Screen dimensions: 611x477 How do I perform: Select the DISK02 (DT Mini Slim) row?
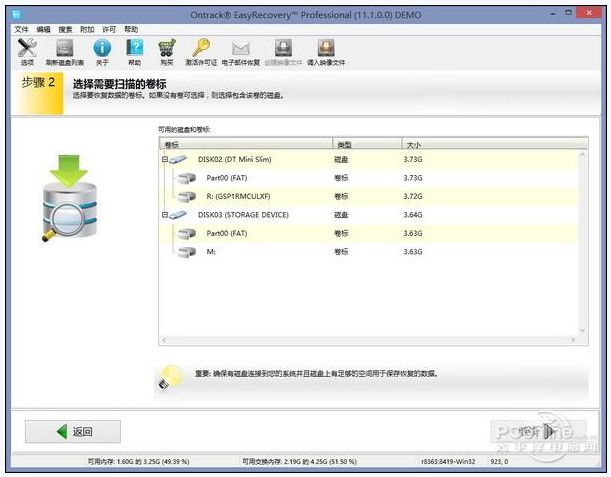(x=368, y=159)
